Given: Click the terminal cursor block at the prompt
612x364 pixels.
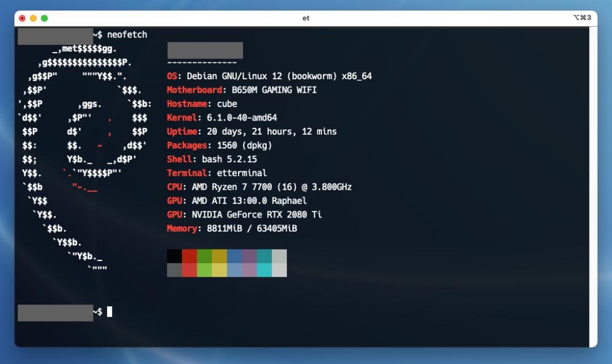Looking at the screenshot, I should coord(109,311).
